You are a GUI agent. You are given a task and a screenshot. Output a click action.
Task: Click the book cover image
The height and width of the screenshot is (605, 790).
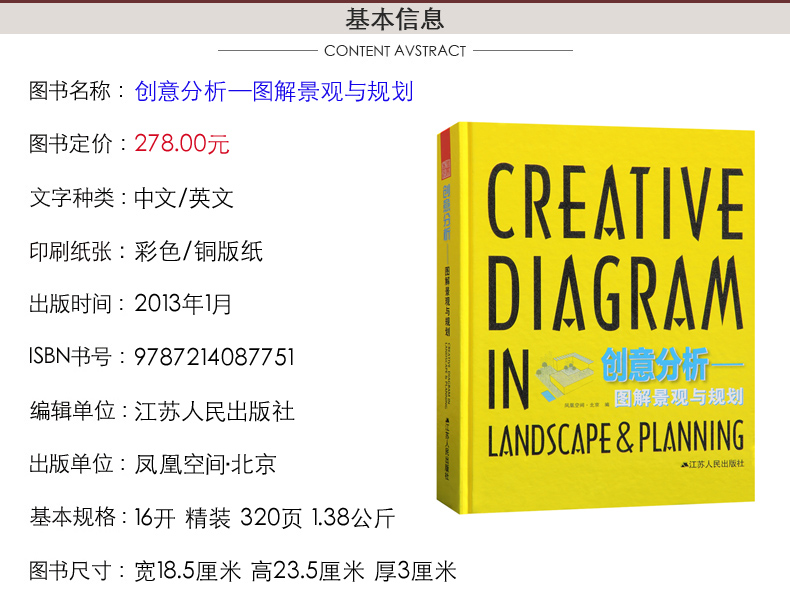point(596,318)
